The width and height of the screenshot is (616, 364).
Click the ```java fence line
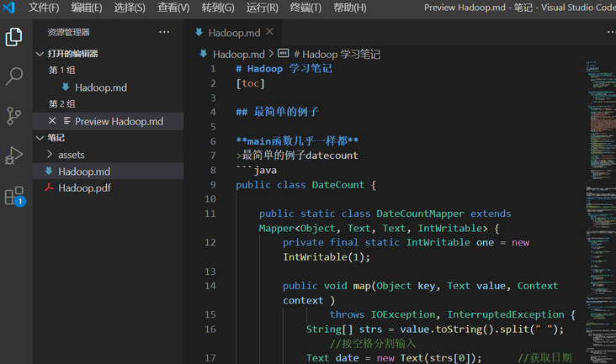pos(256,171)
